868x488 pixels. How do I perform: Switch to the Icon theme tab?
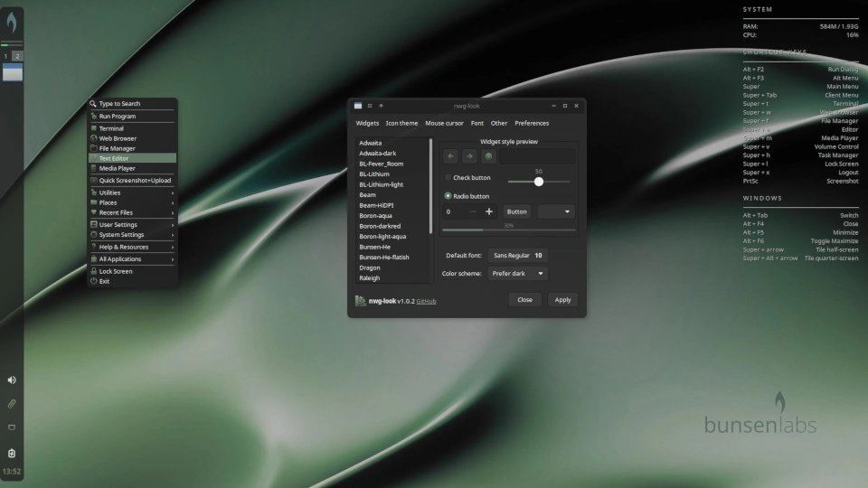(401, 124)
